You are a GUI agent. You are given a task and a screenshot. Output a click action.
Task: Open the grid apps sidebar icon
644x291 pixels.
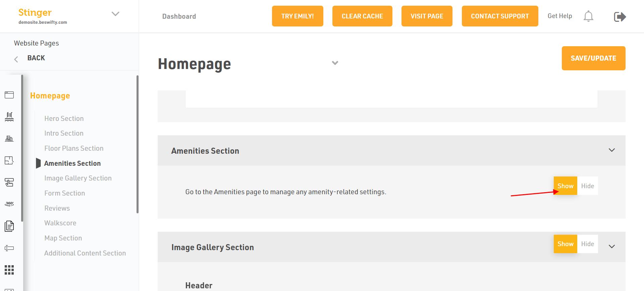click(x=9, y=270)
